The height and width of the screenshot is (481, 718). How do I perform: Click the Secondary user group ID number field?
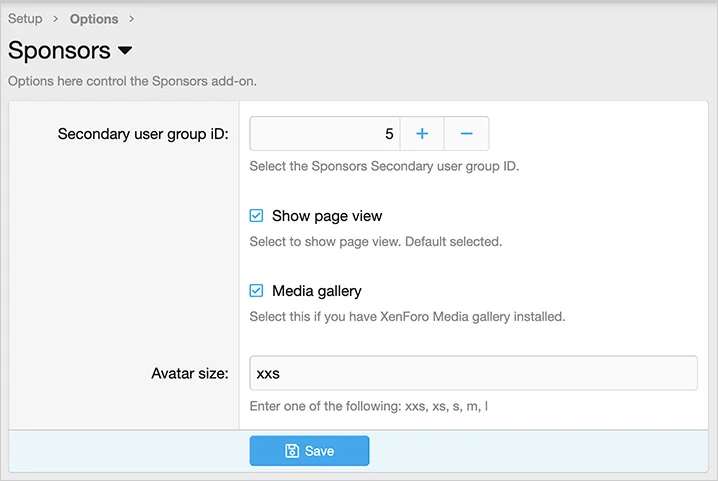pyautogui.click(x=325, y=133)
